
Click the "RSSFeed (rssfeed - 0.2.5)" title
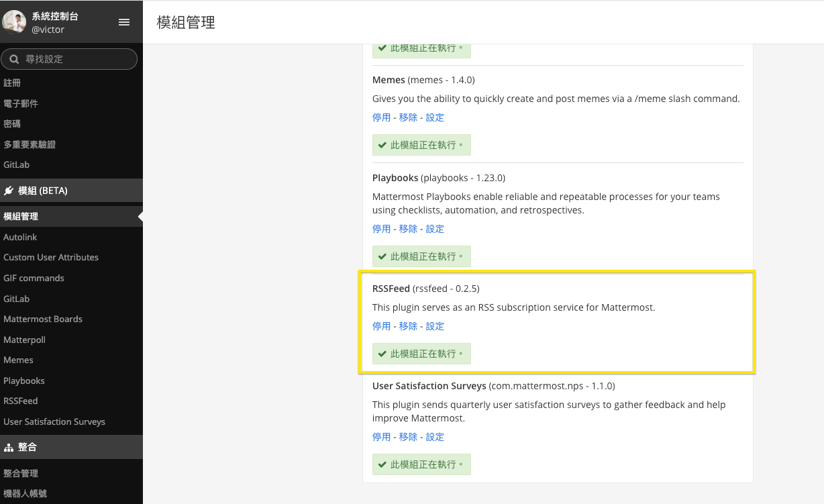[426, 289]
